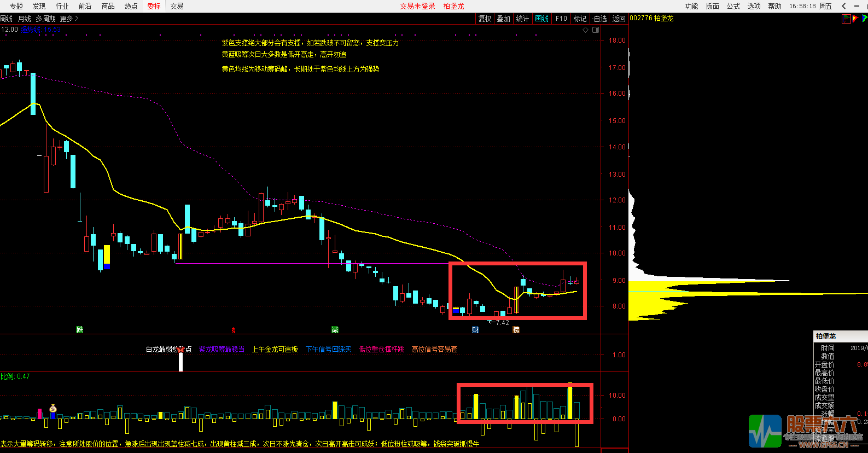Click the red dollar sign marker below chart
The image size is (868, 453).
coord(234,330)
